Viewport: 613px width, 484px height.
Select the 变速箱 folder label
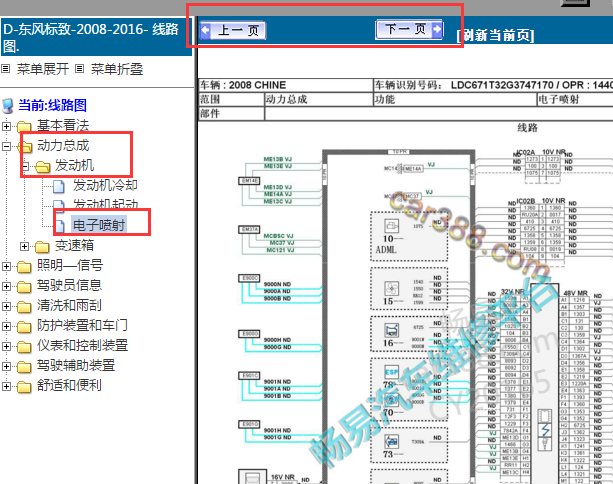coord(74,246)
